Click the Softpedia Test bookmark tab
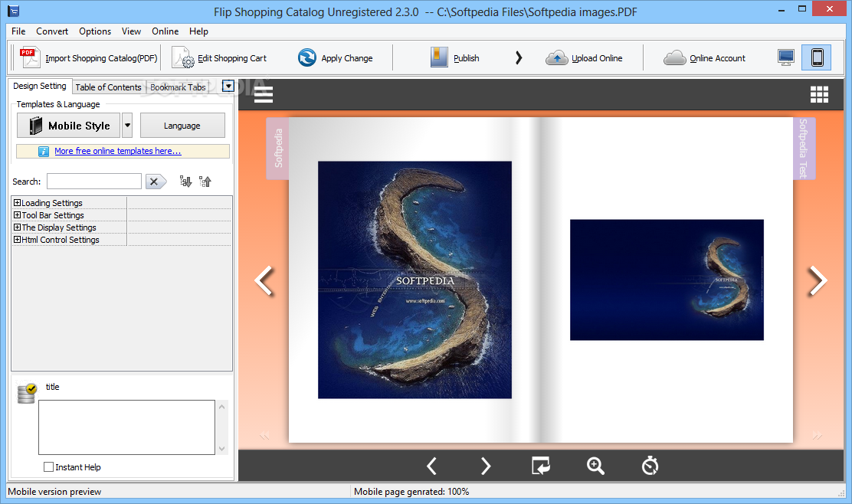Screen dimensions: 852x504 click(804, 149)
